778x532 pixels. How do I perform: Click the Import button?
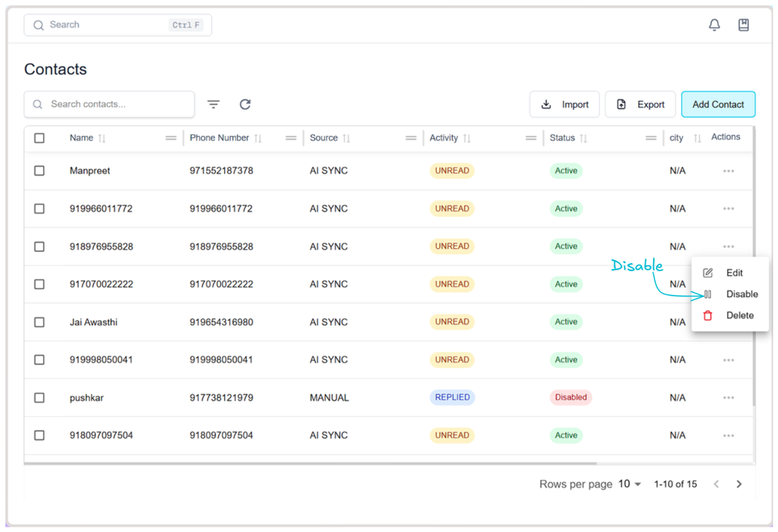[564, 104]
